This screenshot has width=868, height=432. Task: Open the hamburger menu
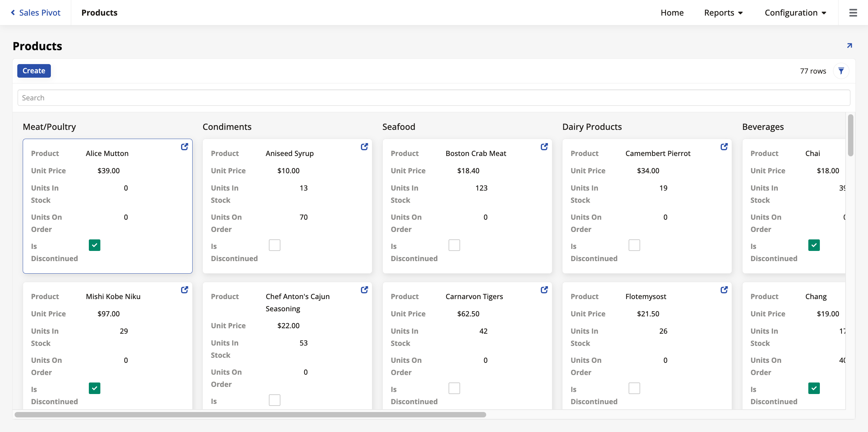click(x=853, y=13)
